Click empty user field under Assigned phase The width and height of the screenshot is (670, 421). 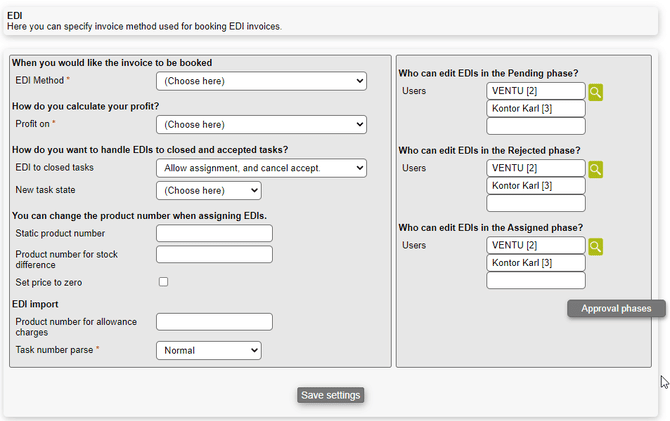(536, 280)
